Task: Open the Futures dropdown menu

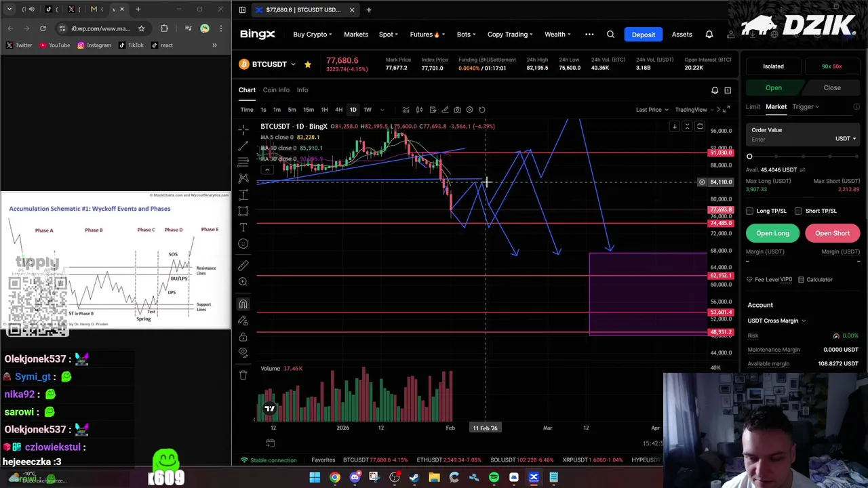Action: 427,35
